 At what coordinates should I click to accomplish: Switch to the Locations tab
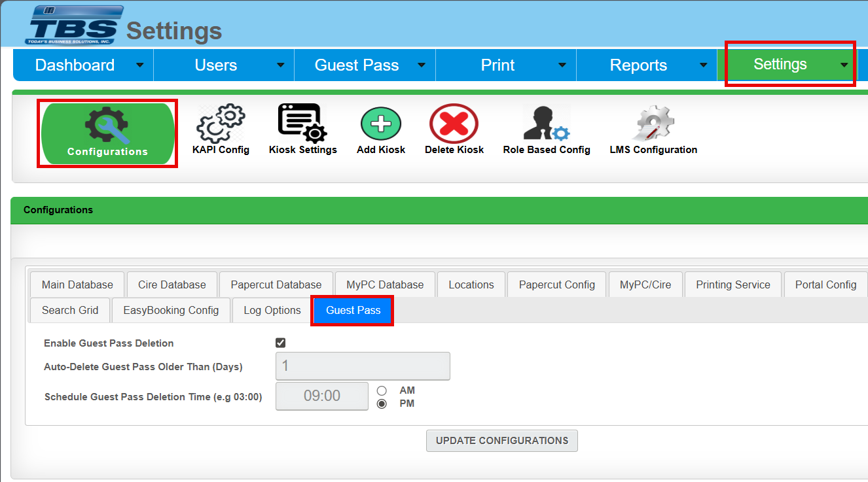[471, 284]
